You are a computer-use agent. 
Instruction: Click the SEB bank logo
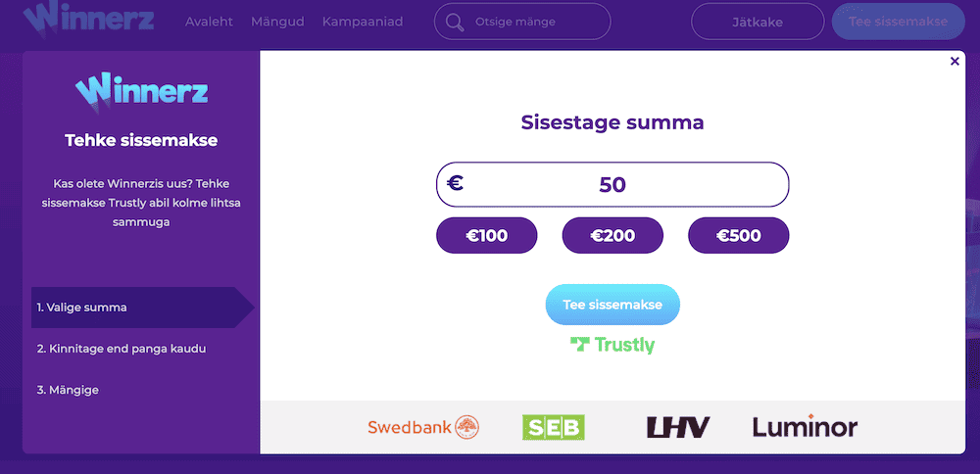pyautogui.click(x=553, y=428)
